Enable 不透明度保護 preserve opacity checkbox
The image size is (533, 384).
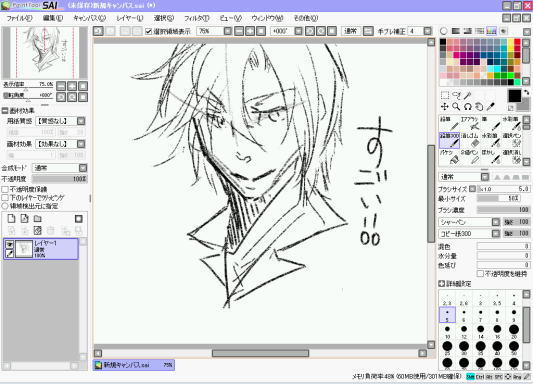5,189
